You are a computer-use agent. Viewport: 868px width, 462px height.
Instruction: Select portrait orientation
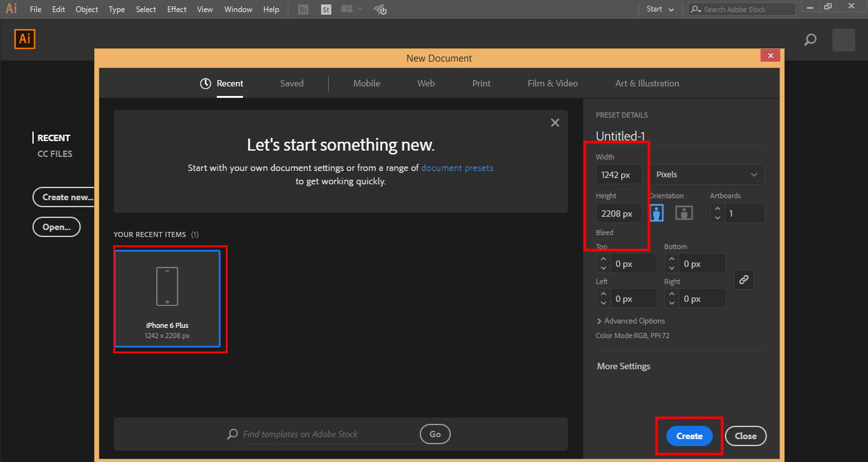coord(656,213)
